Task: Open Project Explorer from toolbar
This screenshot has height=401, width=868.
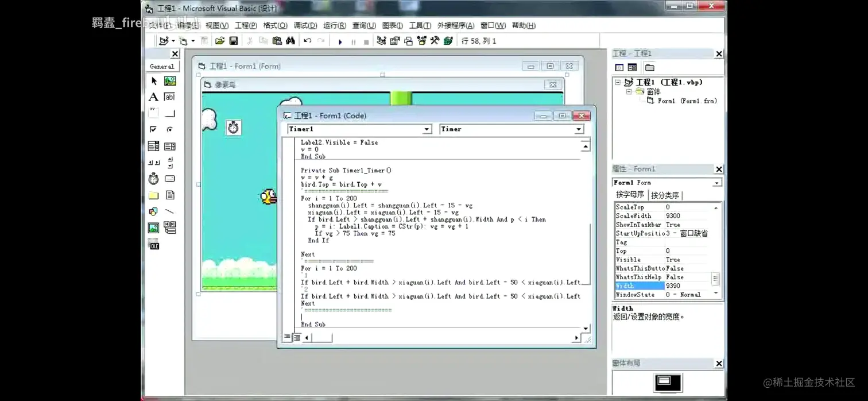Action: (381, 41)
